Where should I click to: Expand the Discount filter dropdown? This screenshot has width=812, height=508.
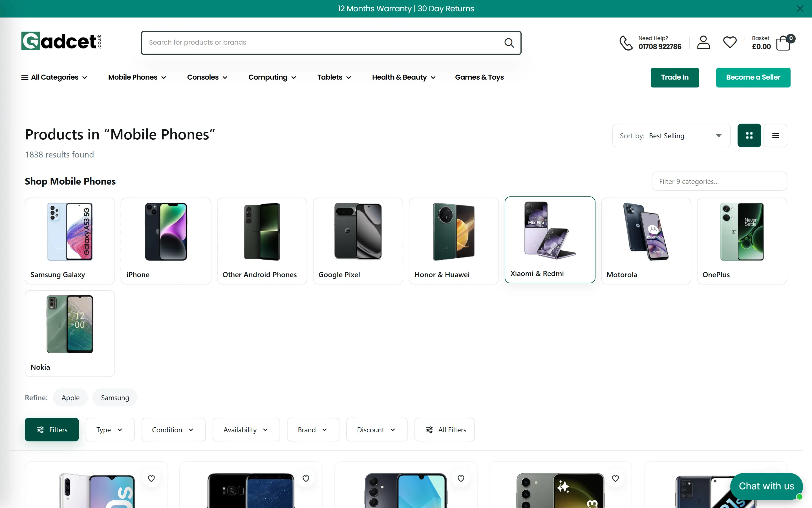tap(376, 429)
